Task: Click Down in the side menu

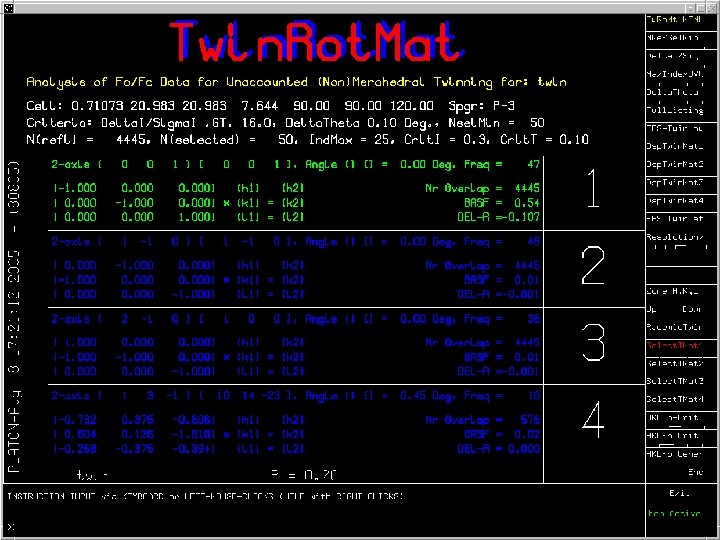Action: tap(692, 309)
